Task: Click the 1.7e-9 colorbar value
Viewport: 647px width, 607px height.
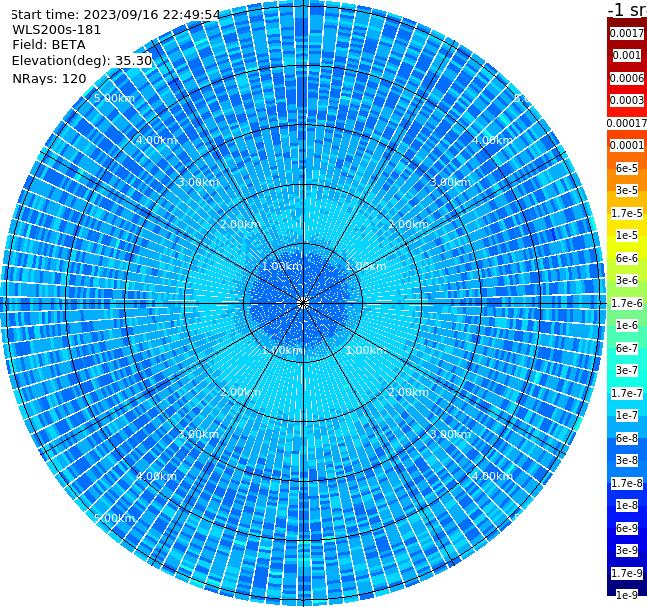Action: pos(627,573)
